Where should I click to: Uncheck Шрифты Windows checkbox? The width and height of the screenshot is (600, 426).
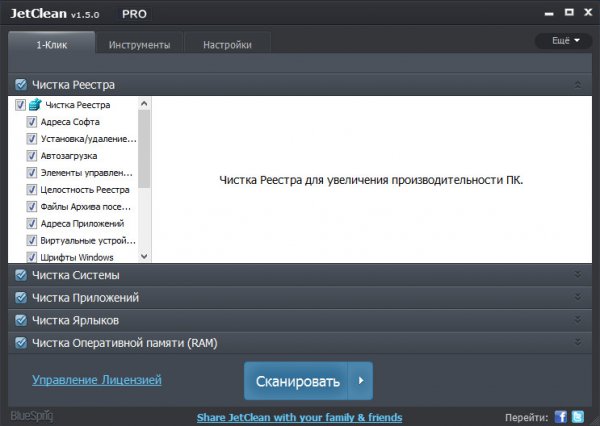pyautogui.click(x=31, y=257)
